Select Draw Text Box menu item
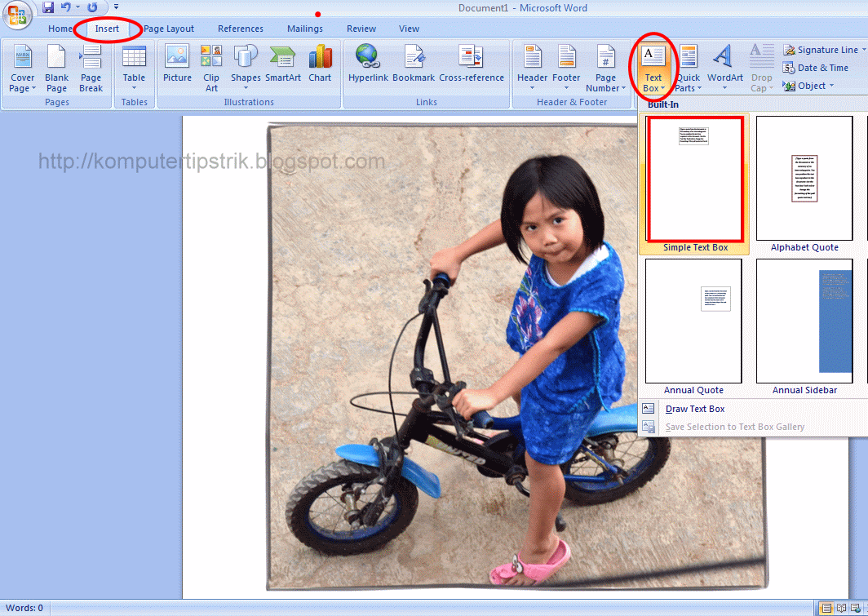 (x=695, y=409)
